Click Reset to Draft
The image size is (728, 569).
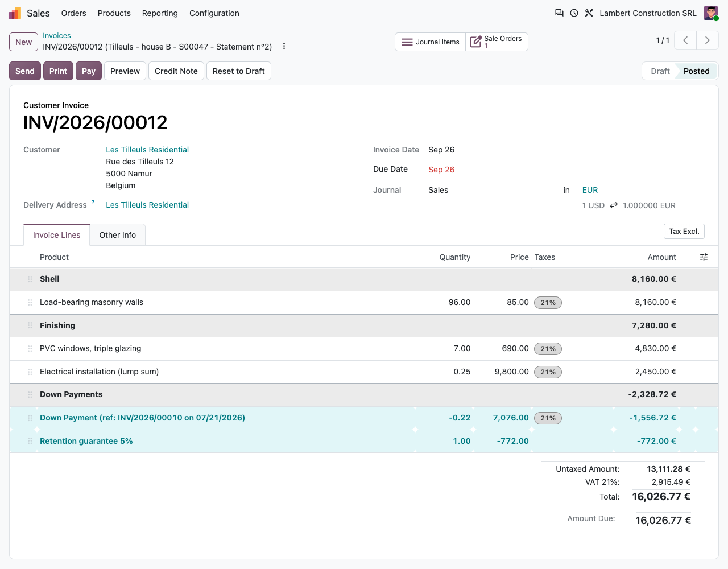(239, 71)
